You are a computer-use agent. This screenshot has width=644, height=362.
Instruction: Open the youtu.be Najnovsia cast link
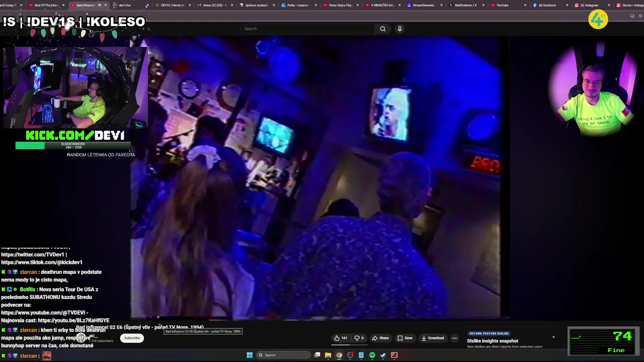point(73,320)
